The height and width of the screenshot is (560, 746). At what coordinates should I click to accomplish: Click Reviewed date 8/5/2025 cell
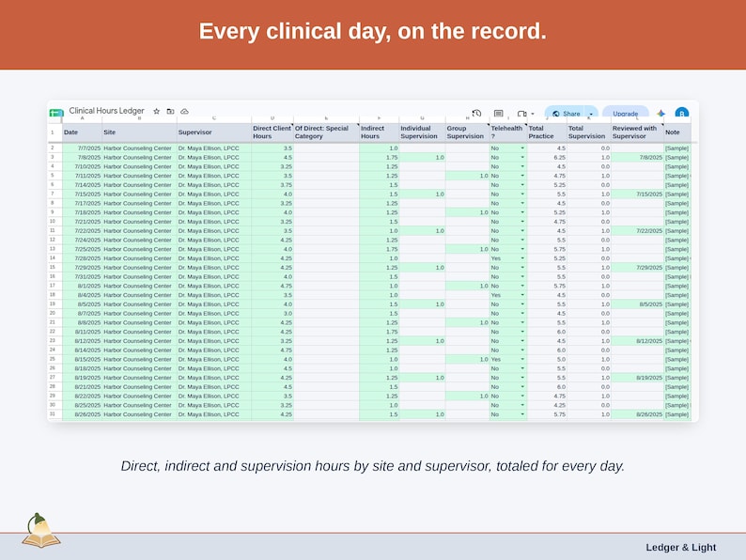pos(637,304)
